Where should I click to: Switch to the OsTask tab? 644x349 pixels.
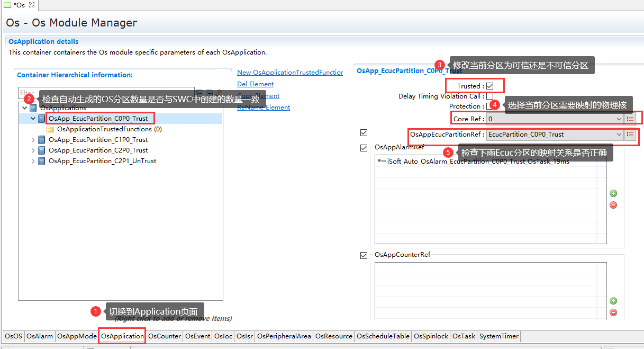[464, 336]
